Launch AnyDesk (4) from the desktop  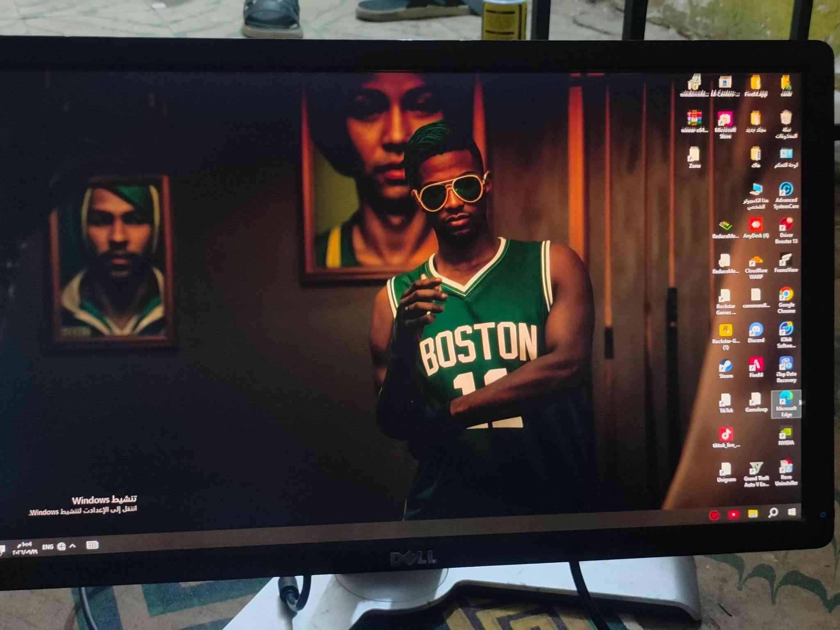pyautogui.click(x=756, y=228)
